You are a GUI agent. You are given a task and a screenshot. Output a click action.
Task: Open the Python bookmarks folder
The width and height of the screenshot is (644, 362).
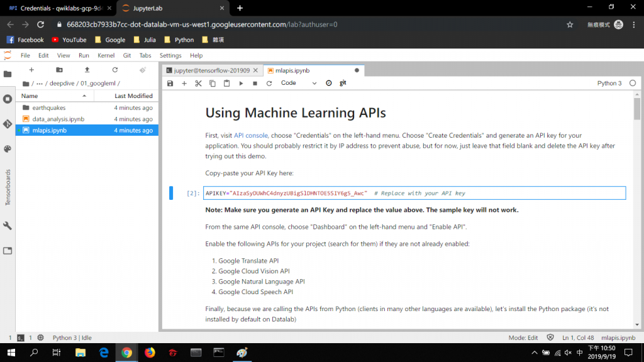click(x=179, y=40)
